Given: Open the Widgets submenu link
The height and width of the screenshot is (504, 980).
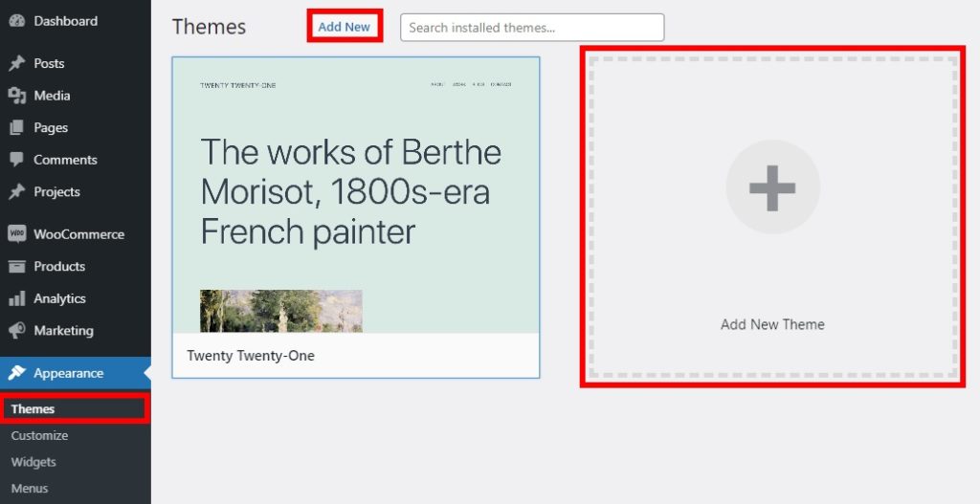Looking at the screenshot, I should point(33,462).
